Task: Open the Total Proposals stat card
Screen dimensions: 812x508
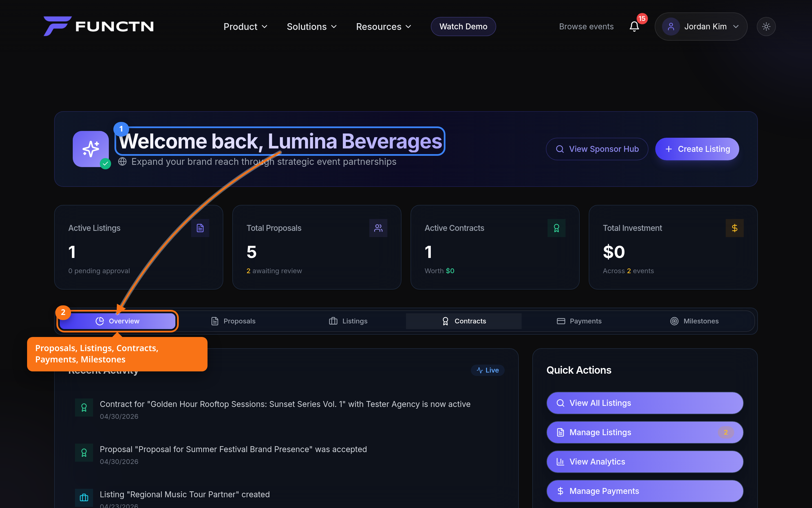Action: (317, 247)
